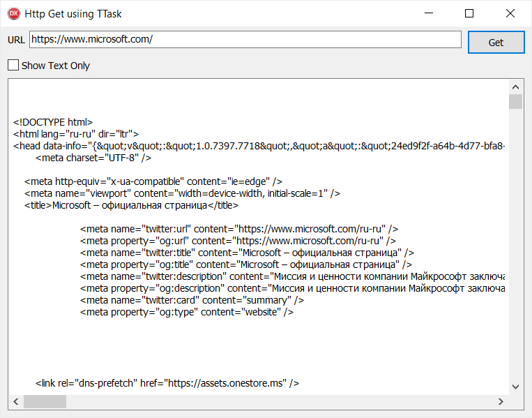The image size is (532, 418).
Task: Click the '<html lang="ru-ru" dir="ltr">' line
Action: 76,134
